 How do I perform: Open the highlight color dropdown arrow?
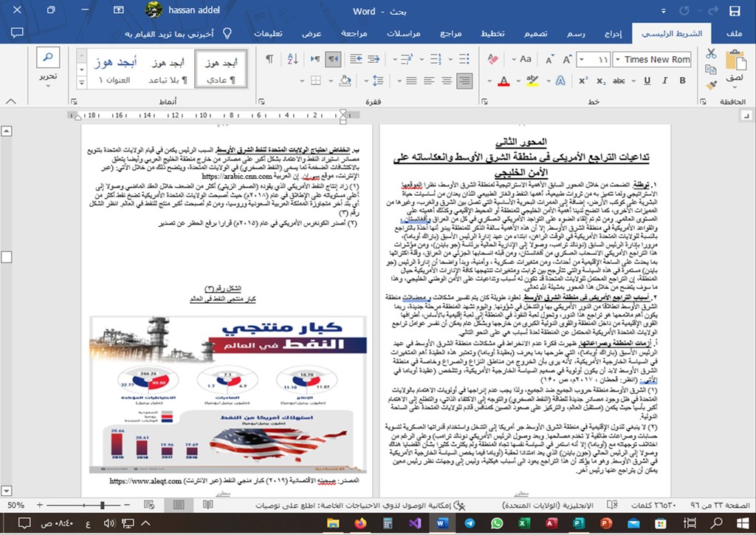(518, 81)
